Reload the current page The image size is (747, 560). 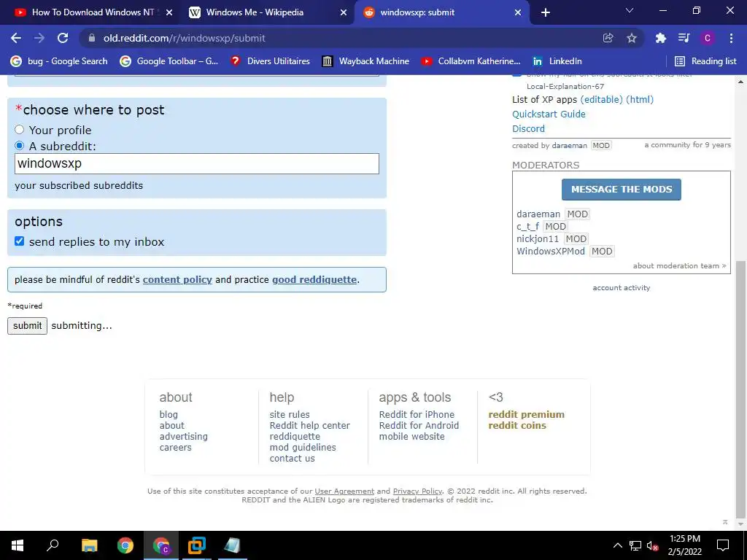[x=63, y=38]
